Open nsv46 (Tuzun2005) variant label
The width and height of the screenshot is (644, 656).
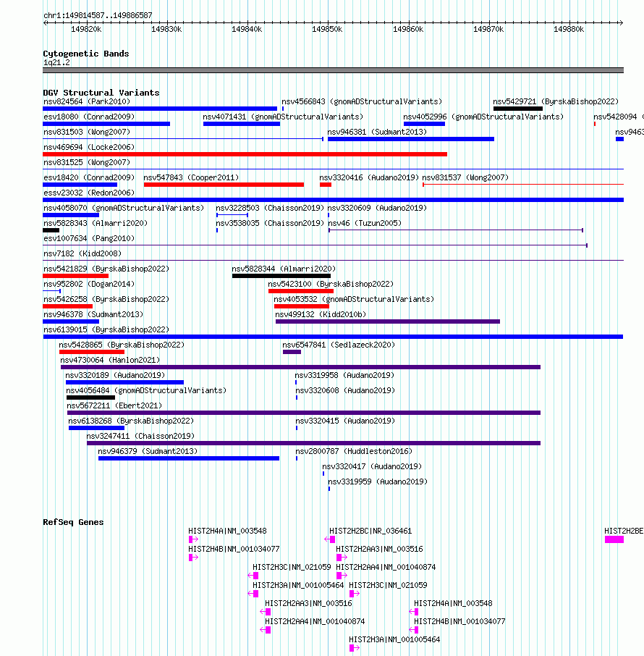pyautogui.click(x=365, y=223)
